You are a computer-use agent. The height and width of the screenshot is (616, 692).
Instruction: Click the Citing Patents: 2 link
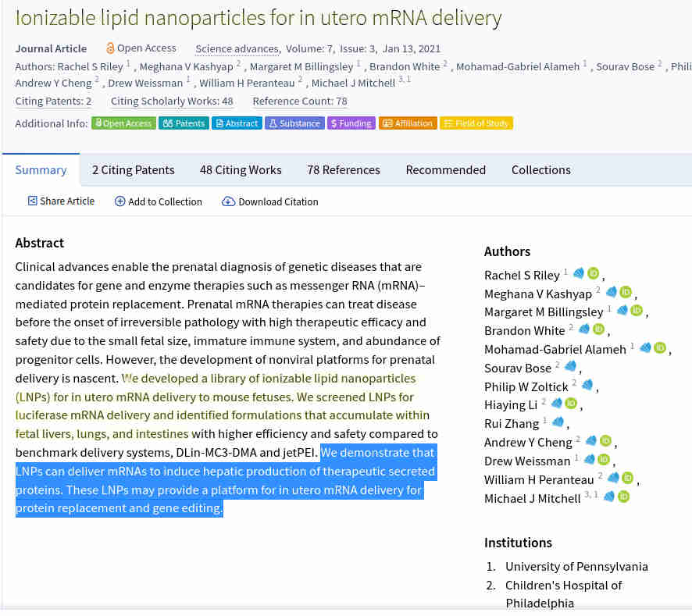[53, 101]
